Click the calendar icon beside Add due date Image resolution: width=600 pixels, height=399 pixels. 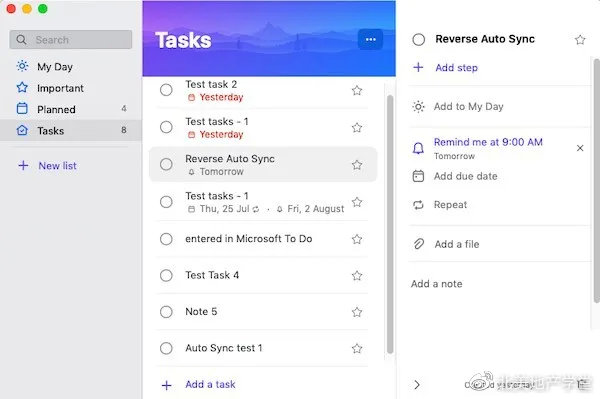[x=418, y=176]
